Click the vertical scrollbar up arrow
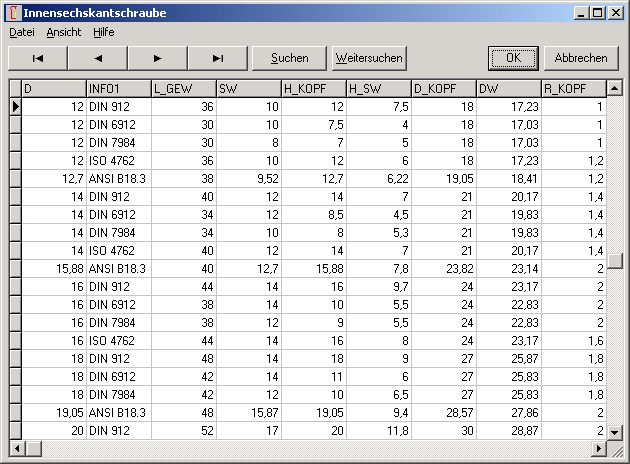Viewport: 630px width, 464px height. [616, 88]
